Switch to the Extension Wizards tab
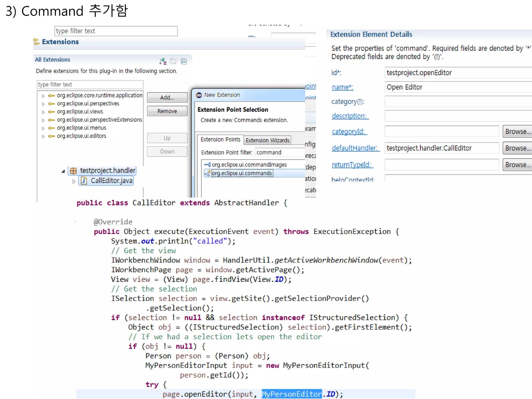Image resolution: width=532 pixels, height=399 pixels. point(267,140)
